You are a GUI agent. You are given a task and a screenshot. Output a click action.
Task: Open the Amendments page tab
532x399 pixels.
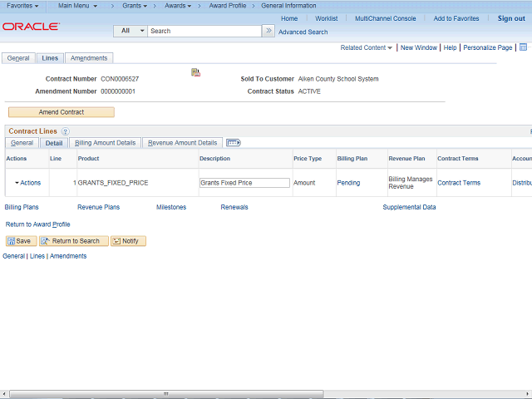coord(89,58)
